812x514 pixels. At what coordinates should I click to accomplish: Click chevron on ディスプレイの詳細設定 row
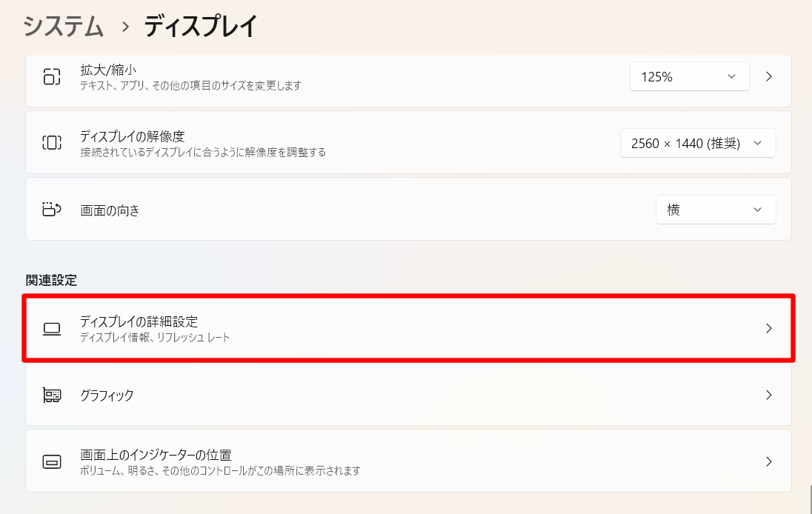(x=769, y=328)
